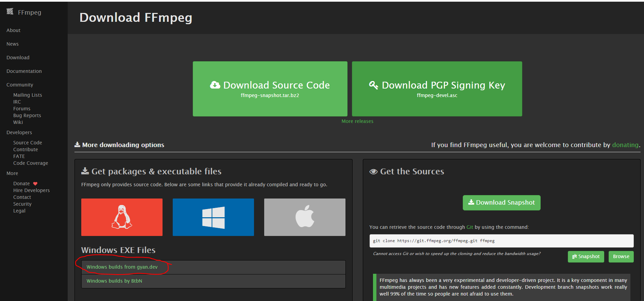The image size is (644, 301).
Task: Click the git Snapshot button
Action: tap(586, 257)
